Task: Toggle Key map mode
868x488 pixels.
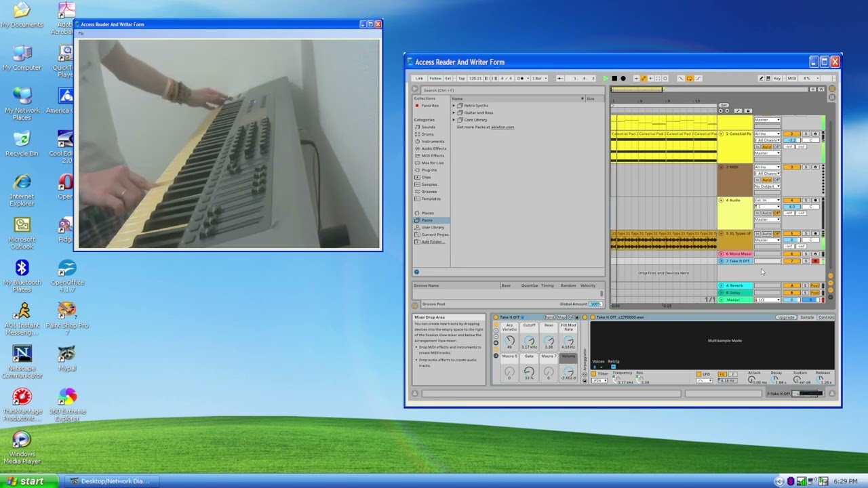Action: 776,78
